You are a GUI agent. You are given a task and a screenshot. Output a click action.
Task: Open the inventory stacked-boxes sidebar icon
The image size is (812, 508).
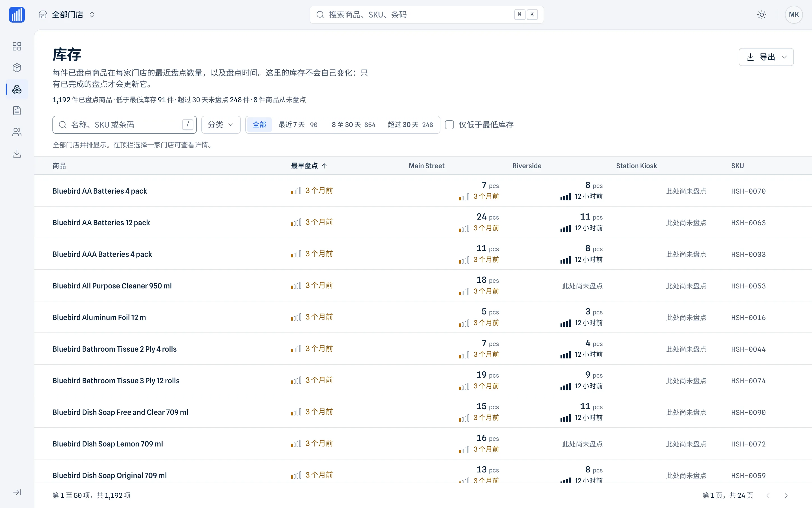coord(17,89)
